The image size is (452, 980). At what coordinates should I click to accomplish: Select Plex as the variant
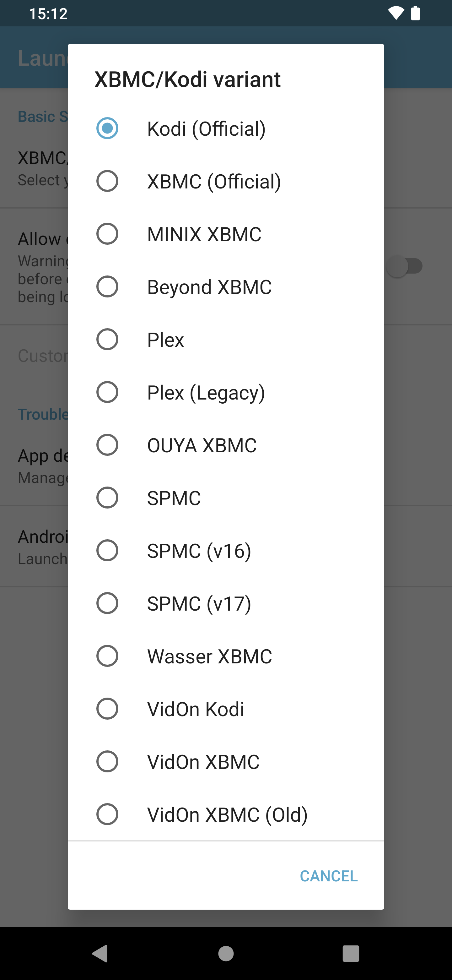point(107,339)
